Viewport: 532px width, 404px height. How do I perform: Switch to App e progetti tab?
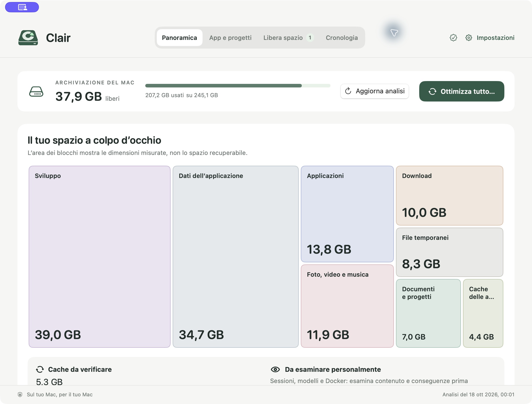coord(230,38)
